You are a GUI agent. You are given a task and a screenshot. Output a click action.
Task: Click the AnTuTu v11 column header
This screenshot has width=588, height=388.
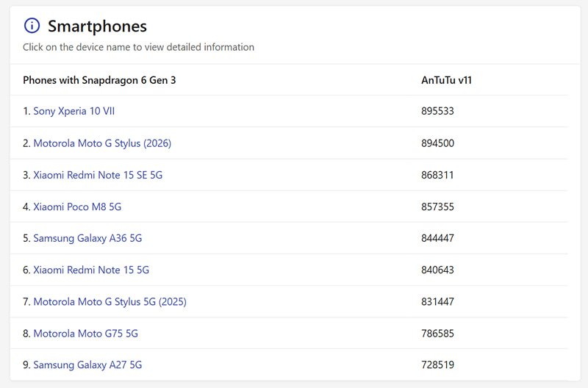[x=446, y=80]
